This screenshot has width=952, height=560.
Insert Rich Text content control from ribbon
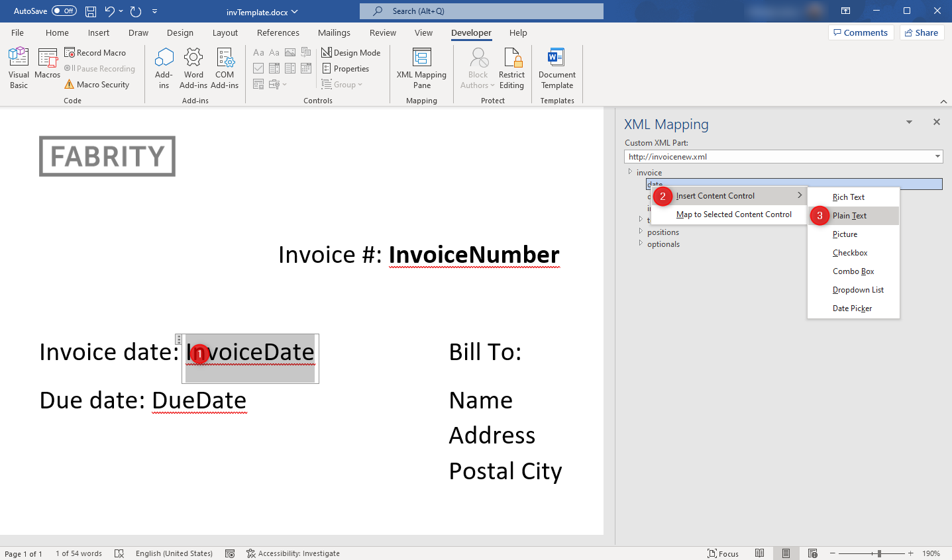258,52
